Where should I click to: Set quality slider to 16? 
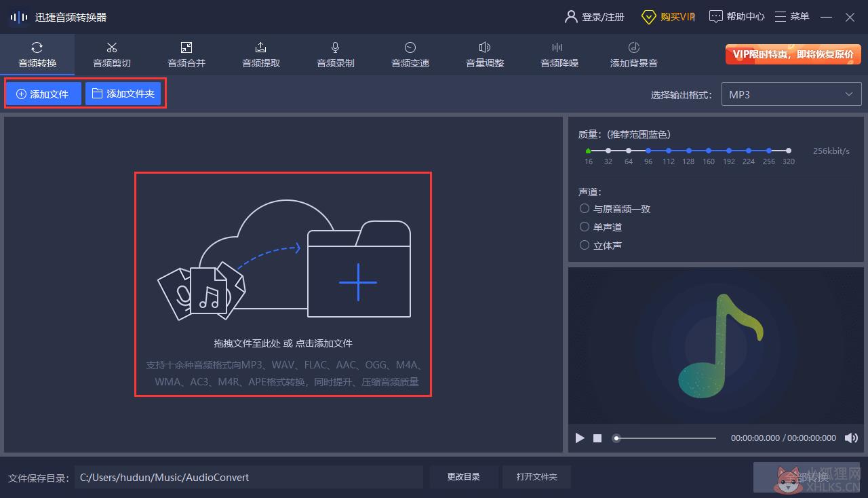(588, 151)
